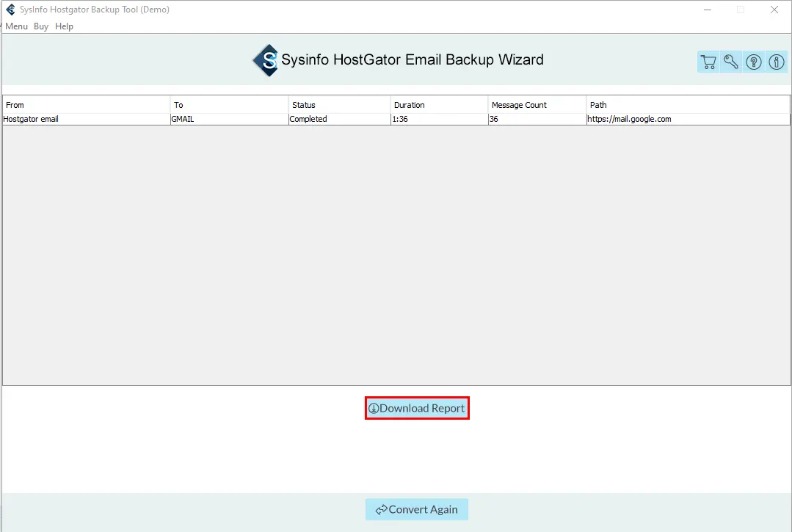The height and width of the screenshot is (532, 792).
Task: Select the Status column header
Action: coord(339,105)
